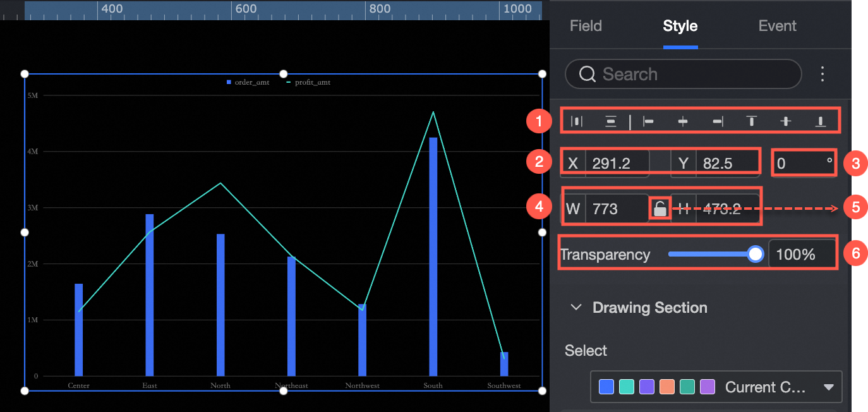Click the bottom-right corner handle of chart
This screenshot has width=868, height=412.
pyautogui.click(x=542, y=391)
